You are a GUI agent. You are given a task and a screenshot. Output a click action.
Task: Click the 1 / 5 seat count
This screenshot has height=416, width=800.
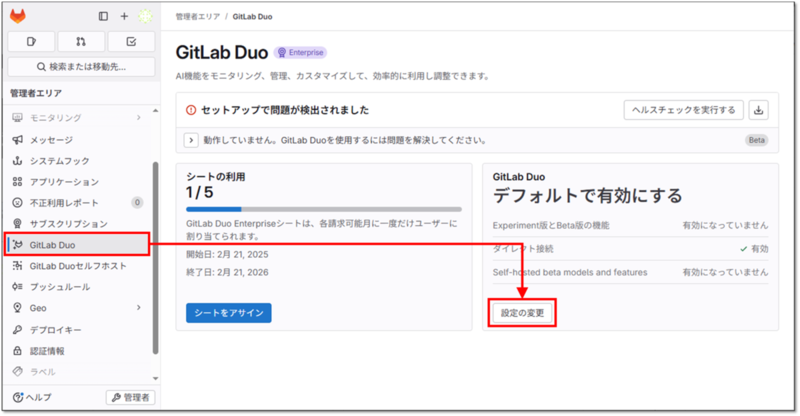point(199,192)
